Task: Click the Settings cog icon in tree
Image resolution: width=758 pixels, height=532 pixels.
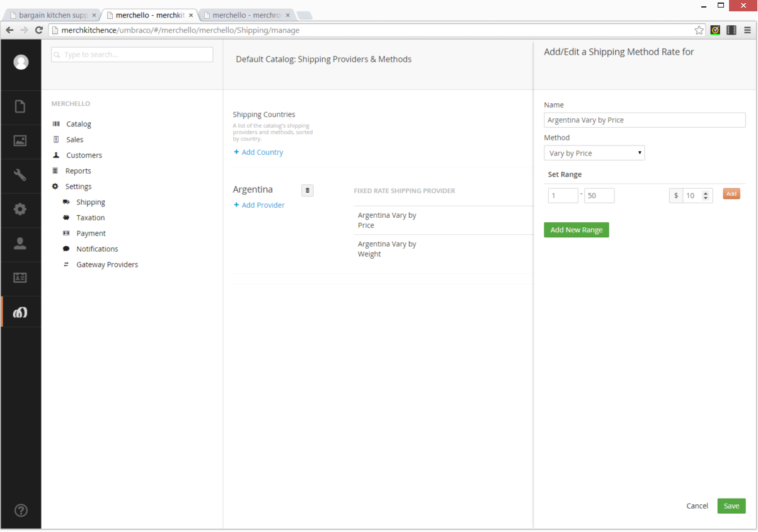Action: coord(55,186)
